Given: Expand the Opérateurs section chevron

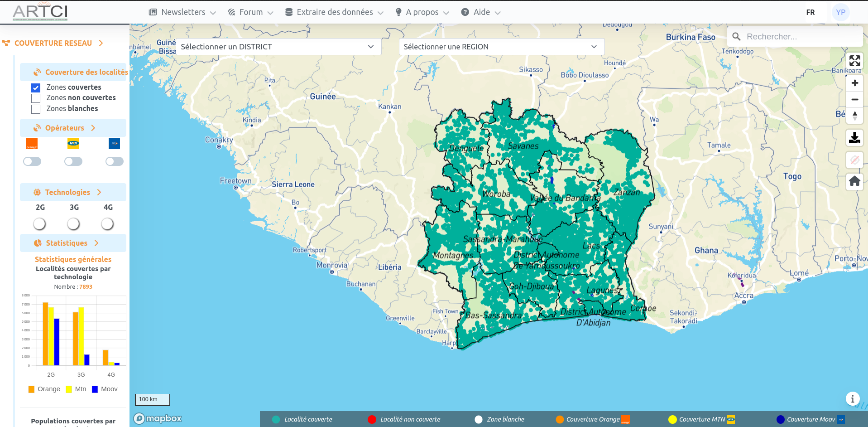Looking at the screenshot, I should coord(93,128).
